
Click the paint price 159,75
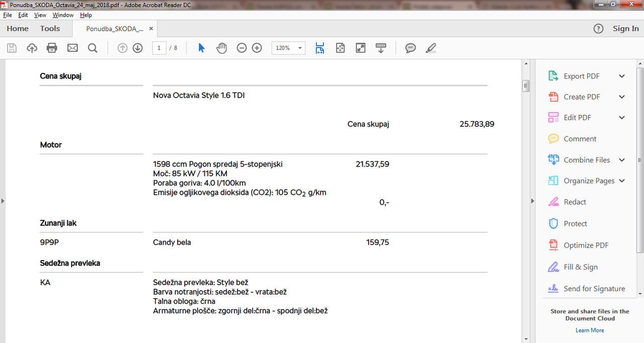(x=377, y=242)
